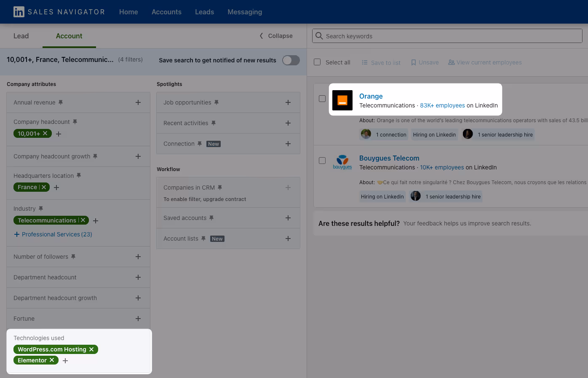Check the Select all checkbox
The width and height of the screenshot is (588, 378).
pyautogui.click(x=317, y=62)
